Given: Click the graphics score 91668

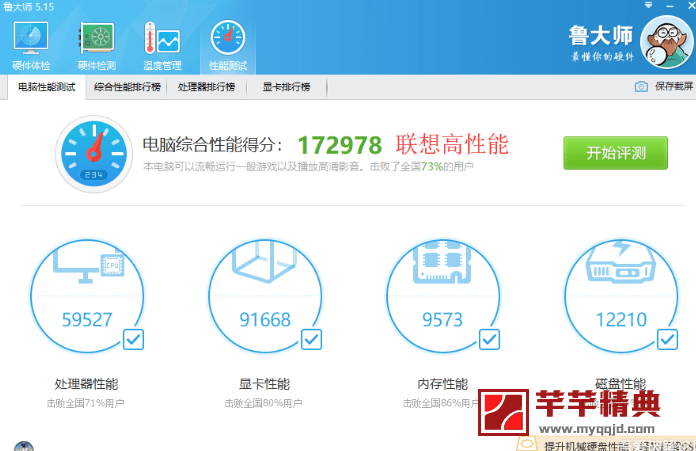Looking at the screenshot, I should (x=265, y=320).
